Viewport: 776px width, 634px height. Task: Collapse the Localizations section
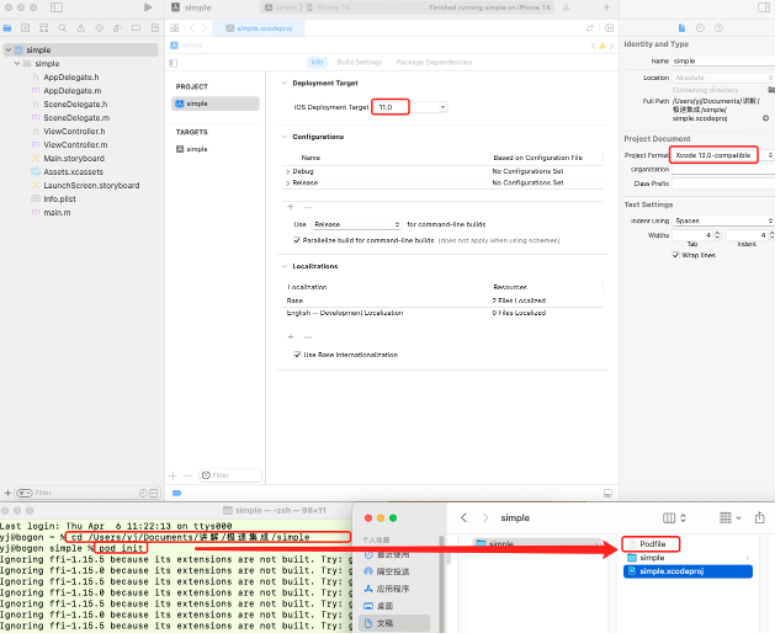284,266
